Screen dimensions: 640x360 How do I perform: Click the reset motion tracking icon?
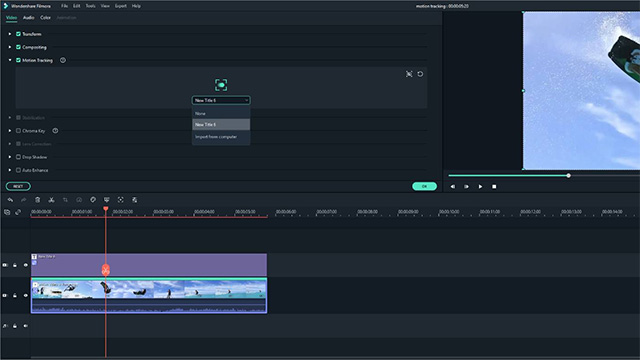click(x=420, y=74)
